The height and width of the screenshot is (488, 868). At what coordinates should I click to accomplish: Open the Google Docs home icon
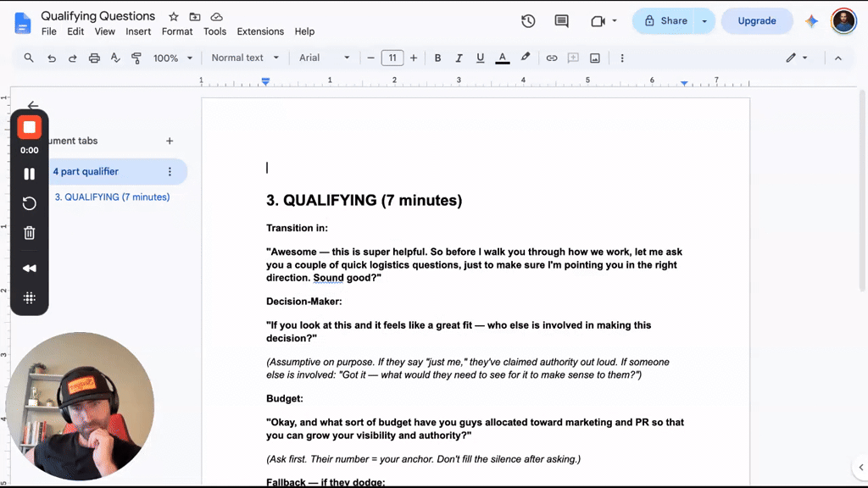23,23
